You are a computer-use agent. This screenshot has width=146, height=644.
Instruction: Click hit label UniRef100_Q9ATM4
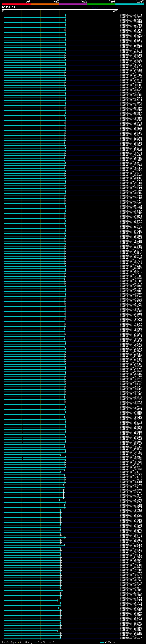click(x=131, y=22)
